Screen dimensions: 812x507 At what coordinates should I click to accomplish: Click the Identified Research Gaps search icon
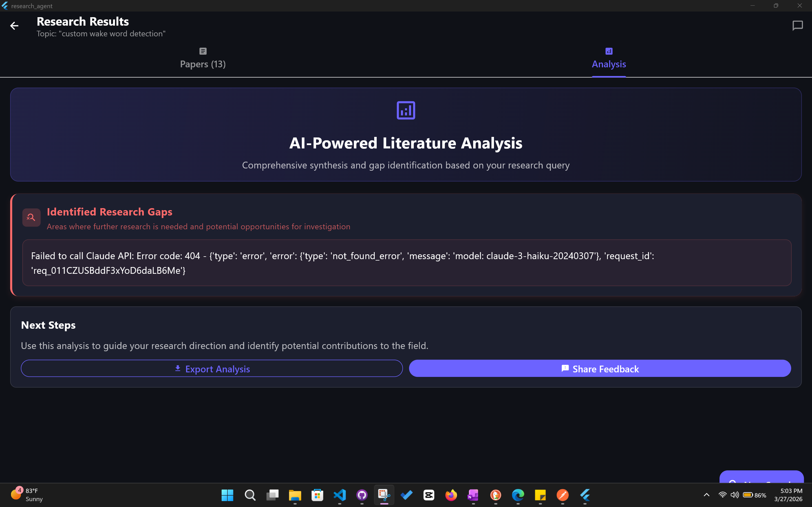[x=31, y=218]
